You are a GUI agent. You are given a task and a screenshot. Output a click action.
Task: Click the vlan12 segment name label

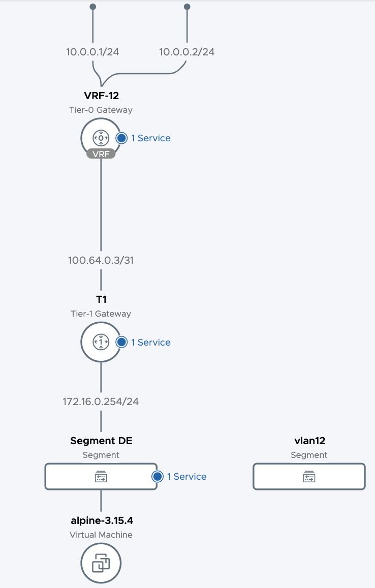point(309,441)
